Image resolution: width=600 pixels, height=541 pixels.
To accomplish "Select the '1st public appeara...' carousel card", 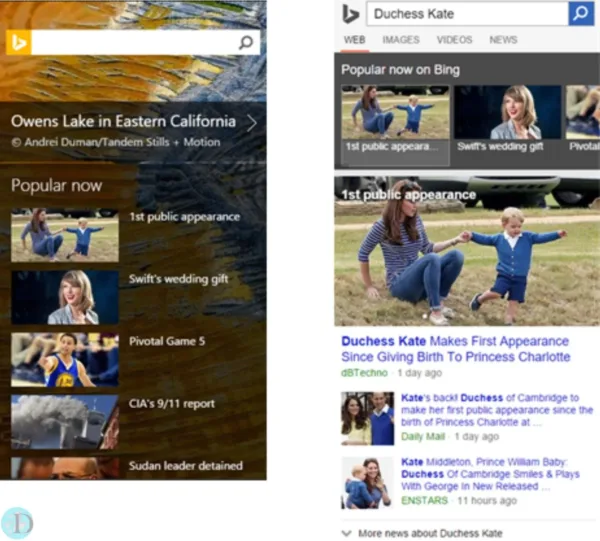I will (x=395, y=125).
